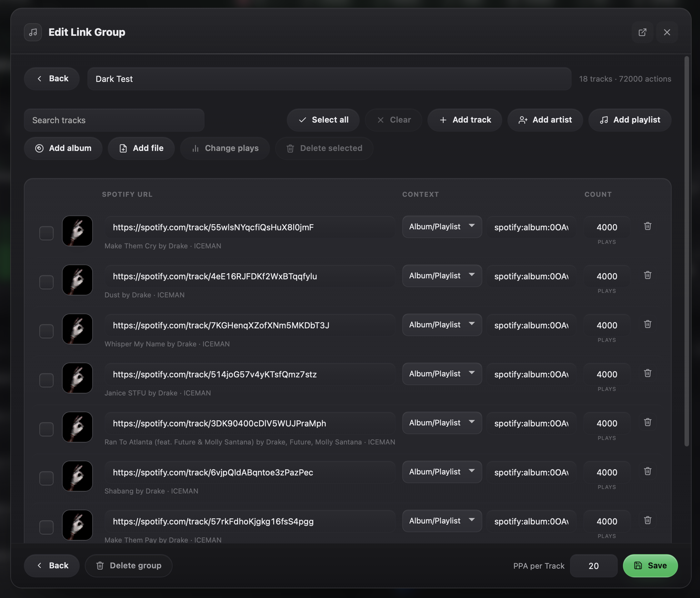
Task: Click the COUNT column header
Action: 598,194
